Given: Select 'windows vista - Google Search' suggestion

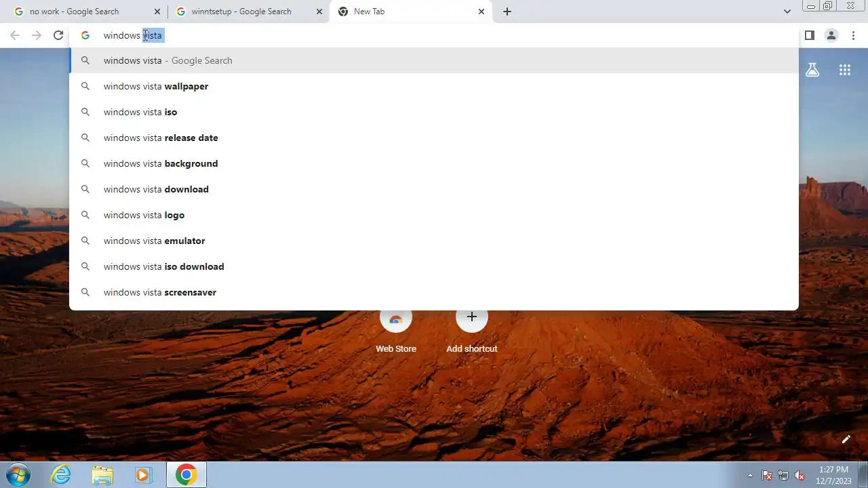Looking at the screenshot, I should pyautogui.click(x=434, y=60).
